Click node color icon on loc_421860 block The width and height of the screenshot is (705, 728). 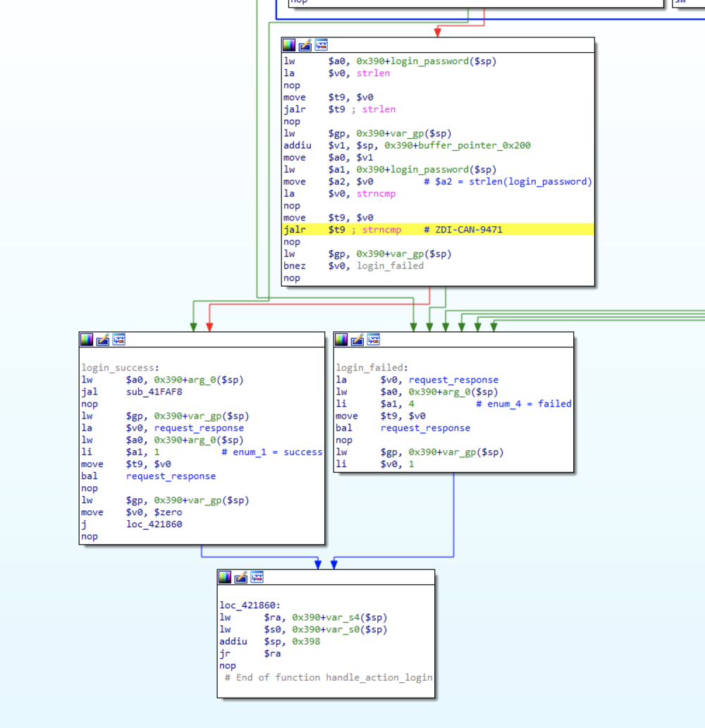[x=225, y=577]
